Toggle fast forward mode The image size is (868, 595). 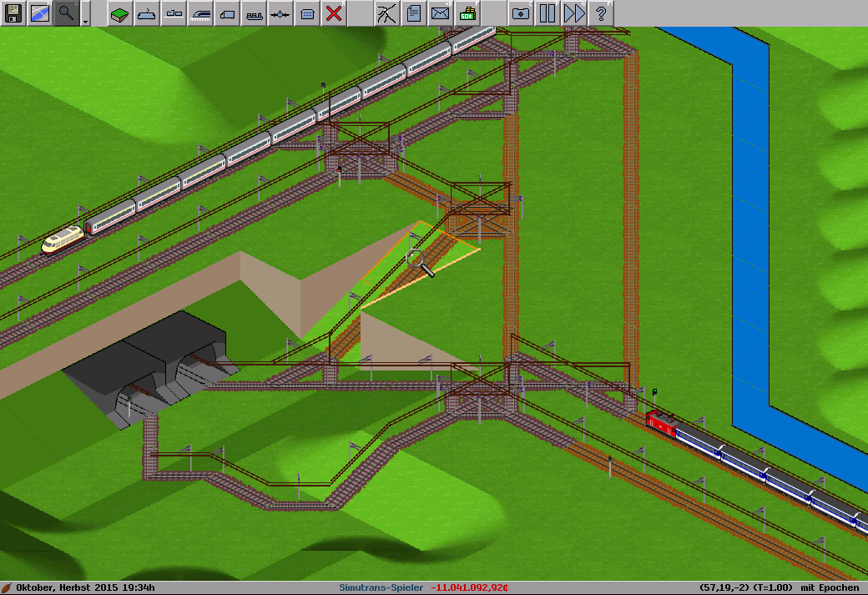pyautogui.click(x=573, y=13)
